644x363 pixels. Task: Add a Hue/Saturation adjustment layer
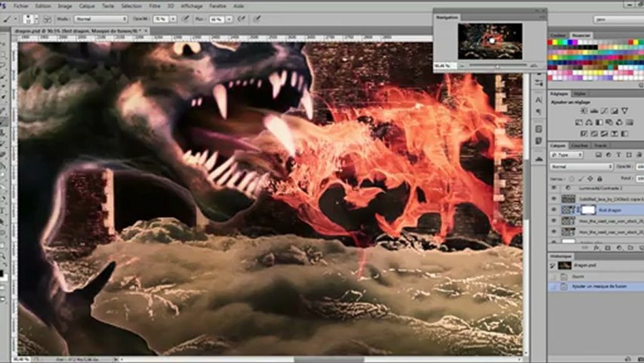point(579,122)
